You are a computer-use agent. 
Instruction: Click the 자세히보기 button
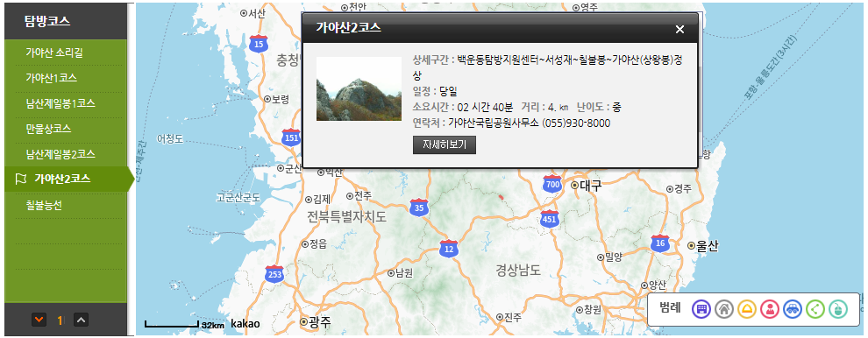pos(445,144)
